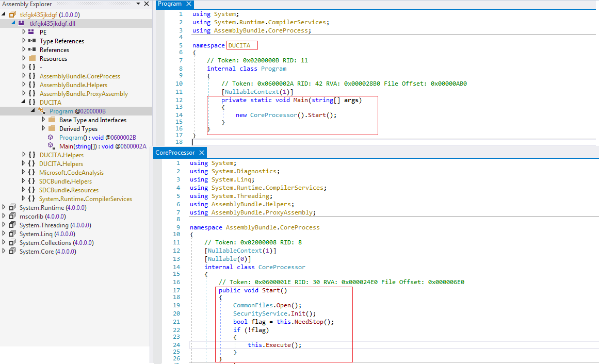Click the tkfgk435jkdgf (1.0.0.0) assembly icon
This screenshot has height=364, width=599.
pos(12,14)
